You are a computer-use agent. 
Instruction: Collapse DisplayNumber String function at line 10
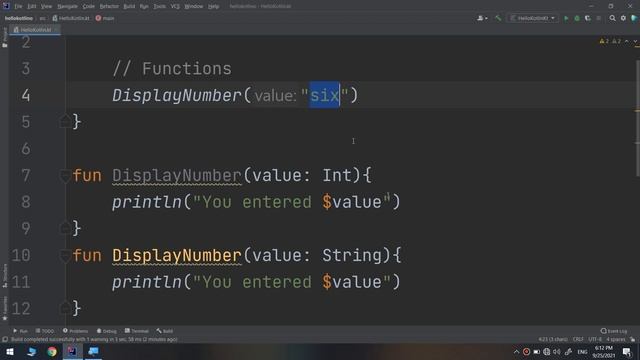pos(65,256)
